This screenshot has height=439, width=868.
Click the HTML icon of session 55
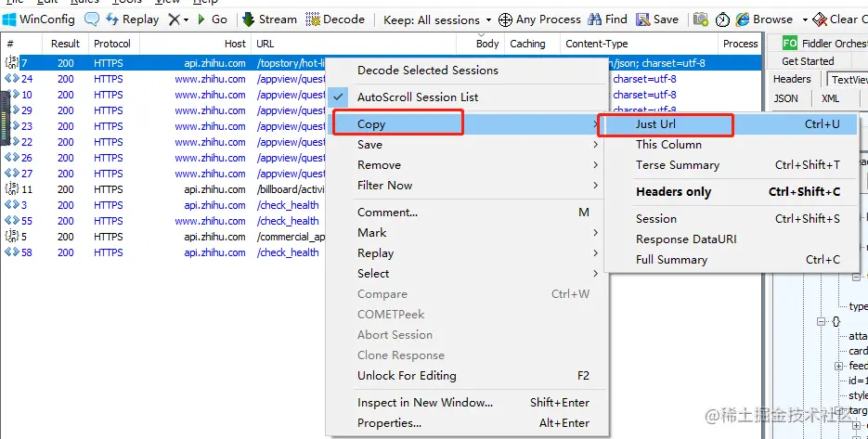(x=12, y=220)
